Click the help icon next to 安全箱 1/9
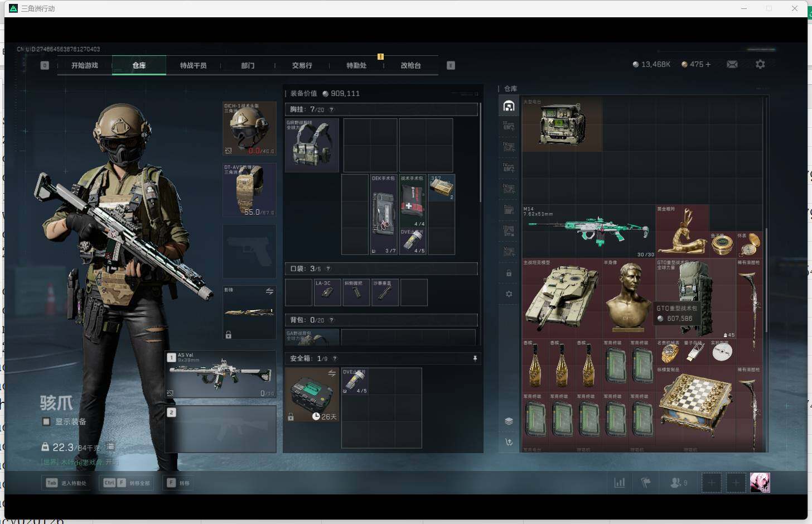This screenshot has width=812, height=524. [335, 358]
